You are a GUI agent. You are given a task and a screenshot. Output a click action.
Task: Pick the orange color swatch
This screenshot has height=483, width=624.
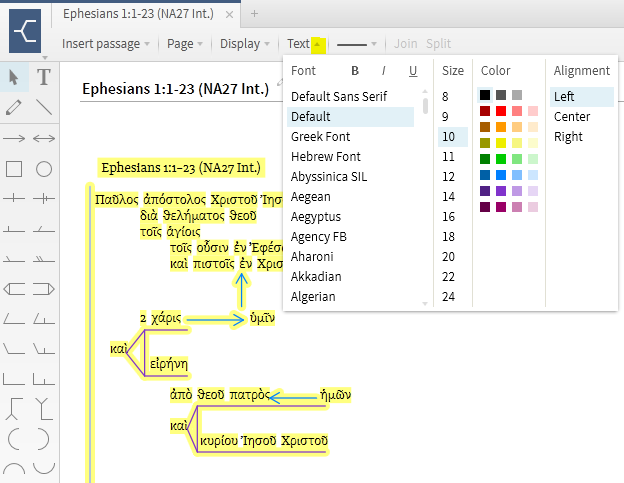[x=501, y=127]
